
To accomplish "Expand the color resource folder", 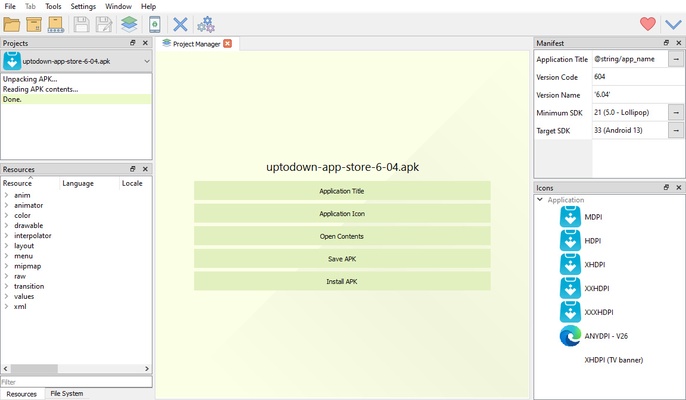I will pos(7,215).
